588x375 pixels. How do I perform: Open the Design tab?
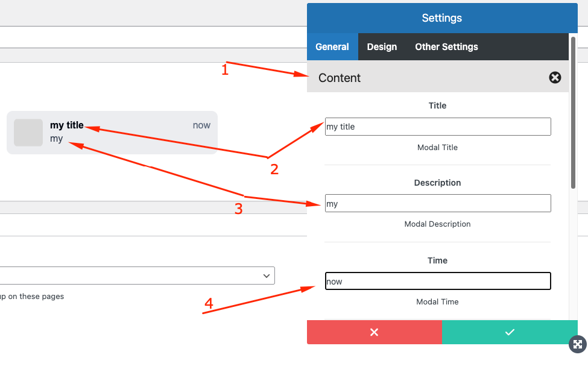(x=382, y=47)
